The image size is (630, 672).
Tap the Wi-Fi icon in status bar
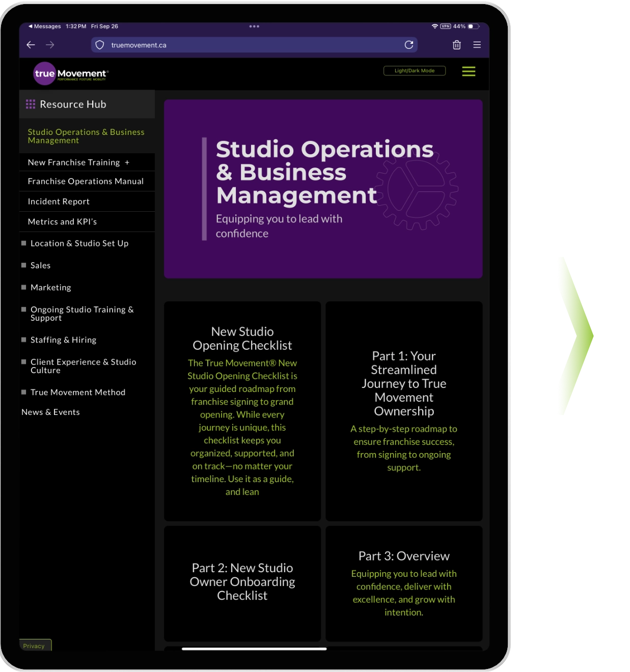[435, 26]
